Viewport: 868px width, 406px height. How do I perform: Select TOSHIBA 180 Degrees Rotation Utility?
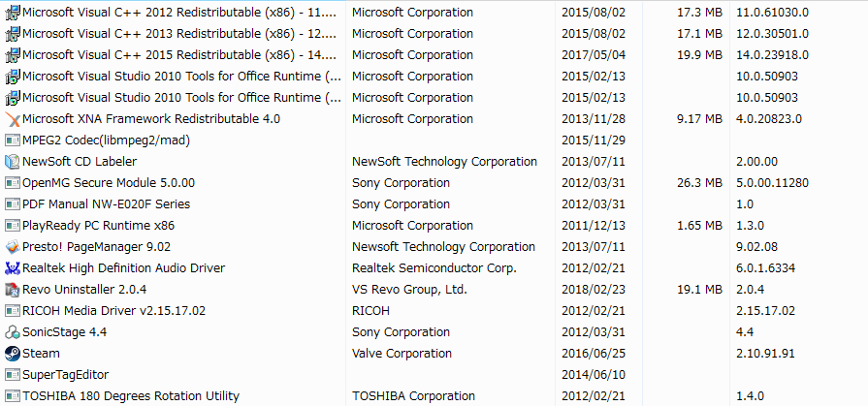[x=130, y=396]
